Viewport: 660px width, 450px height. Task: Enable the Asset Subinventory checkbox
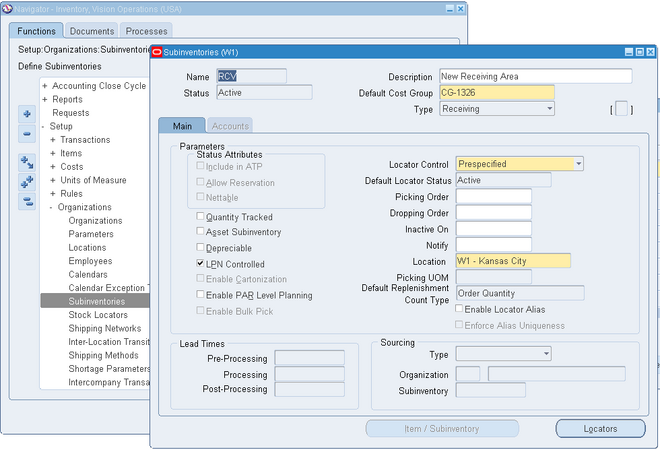click(x=200, y=231)
